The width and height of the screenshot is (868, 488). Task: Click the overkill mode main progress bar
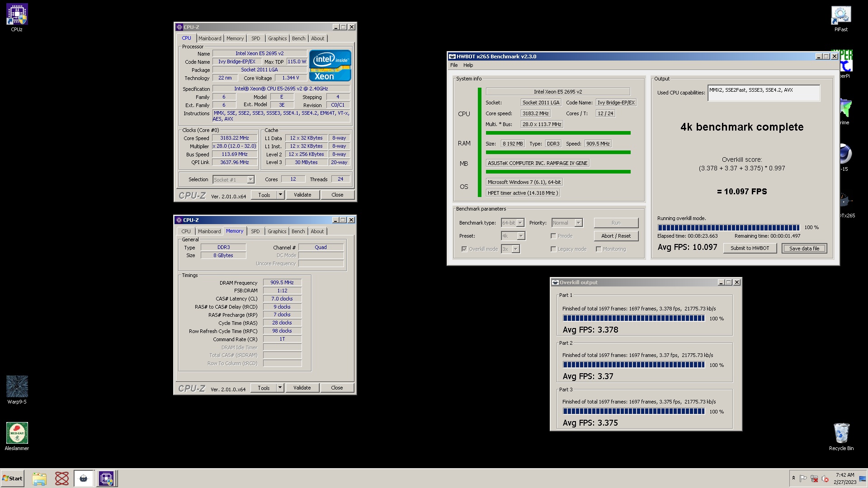coord(729,227)
